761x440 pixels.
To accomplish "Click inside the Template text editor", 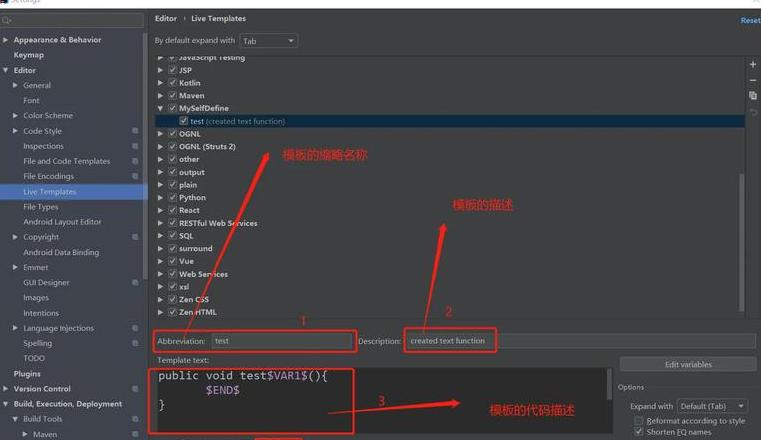I will (381, 400).
